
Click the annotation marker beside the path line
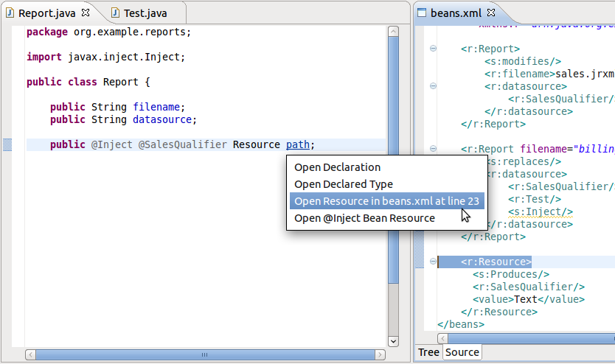tap(7, 145)
